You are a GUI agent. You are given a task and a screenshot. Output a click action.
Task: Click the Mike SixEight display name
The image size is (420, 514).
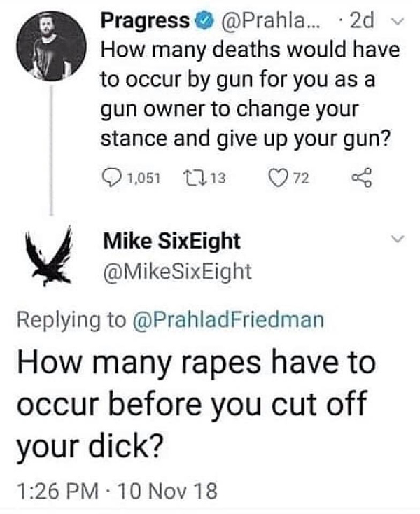(171, 242)
